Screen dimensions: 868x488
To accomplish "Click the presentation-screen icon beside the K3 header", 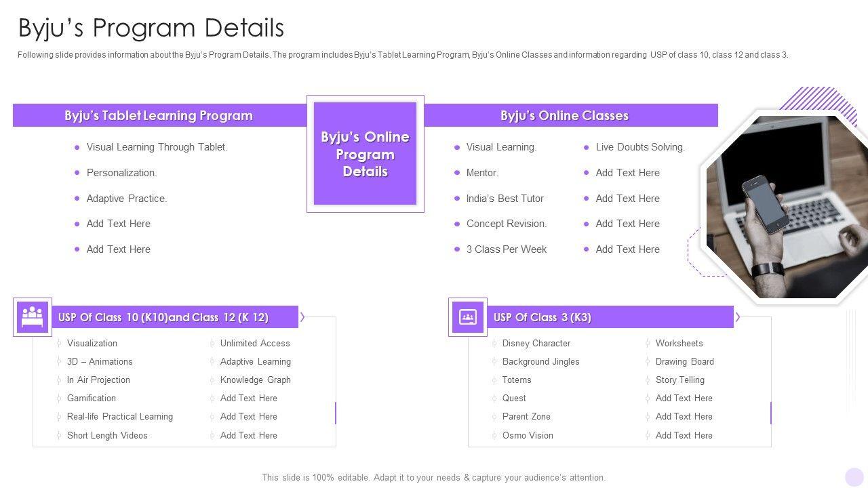I will point(467,317).
